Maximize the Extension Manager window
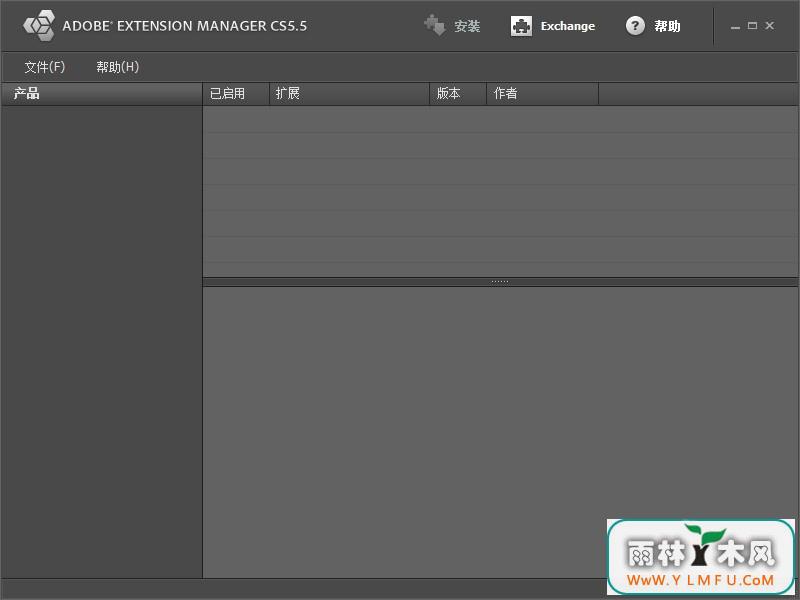Viewport: 800px width, 600px height. click(x=752, y=26)
